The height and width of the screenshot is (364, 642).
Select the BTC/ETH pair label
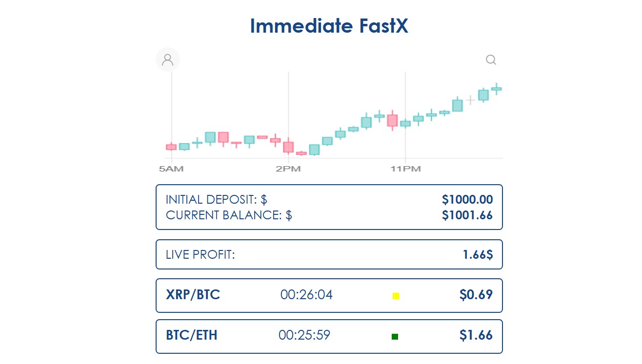pyautogui.click(x=192, y=335)
